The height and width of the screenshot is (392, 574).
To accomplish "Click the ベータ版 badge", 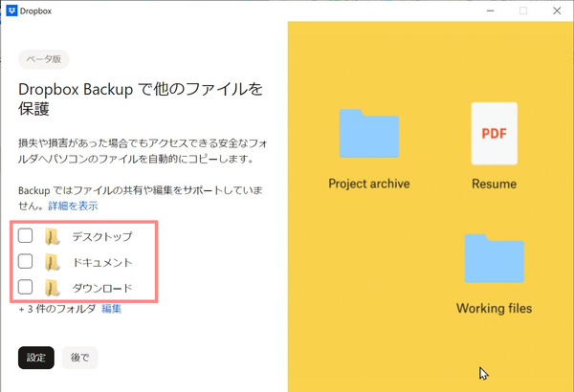I will (x=44, y=59).
